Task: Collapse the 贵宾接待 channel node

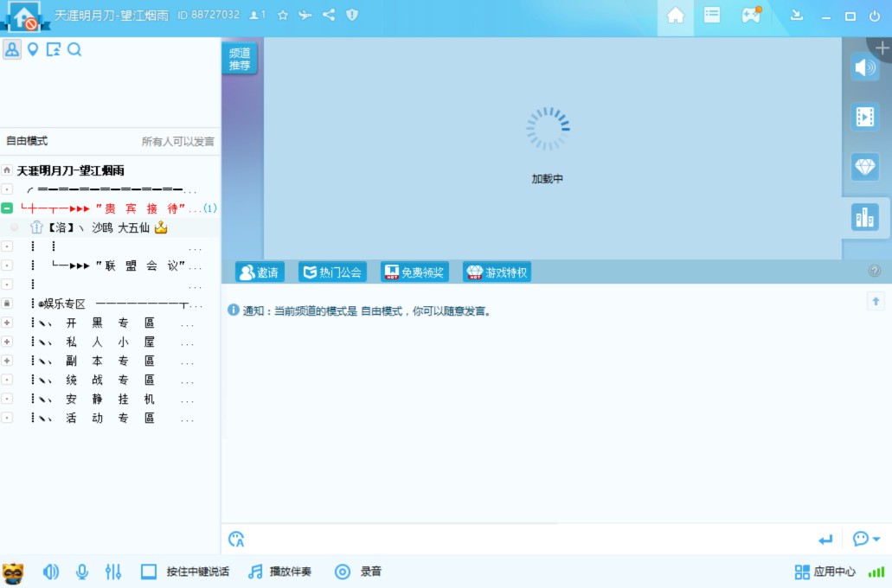Action: [7, 208]
